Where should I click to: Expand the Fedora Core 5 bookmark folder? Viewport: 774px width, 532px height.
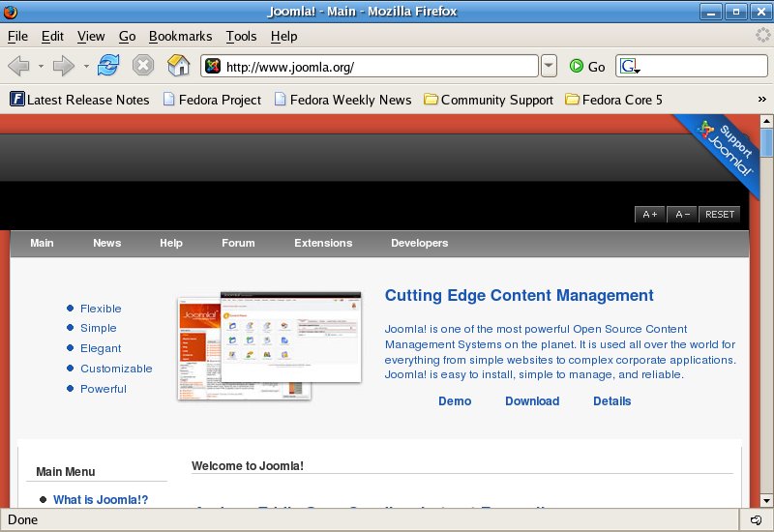[613, 100]
